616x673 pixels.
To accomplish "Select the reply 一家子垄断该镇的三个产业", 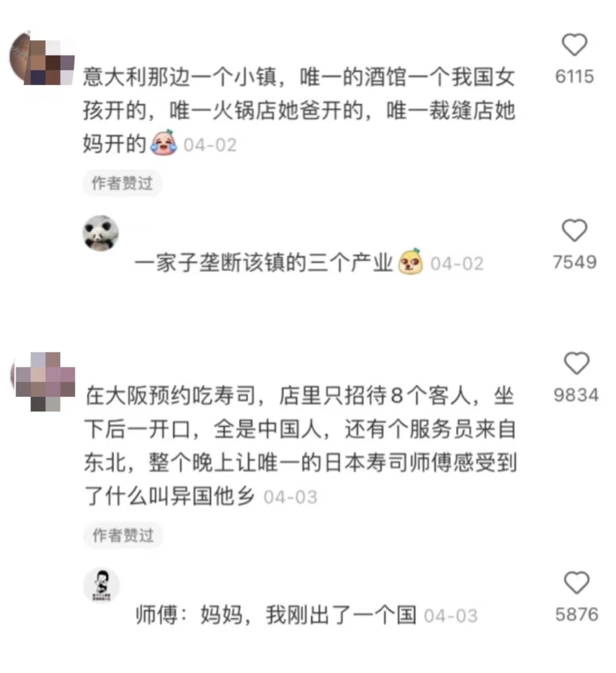I will 264,263.
